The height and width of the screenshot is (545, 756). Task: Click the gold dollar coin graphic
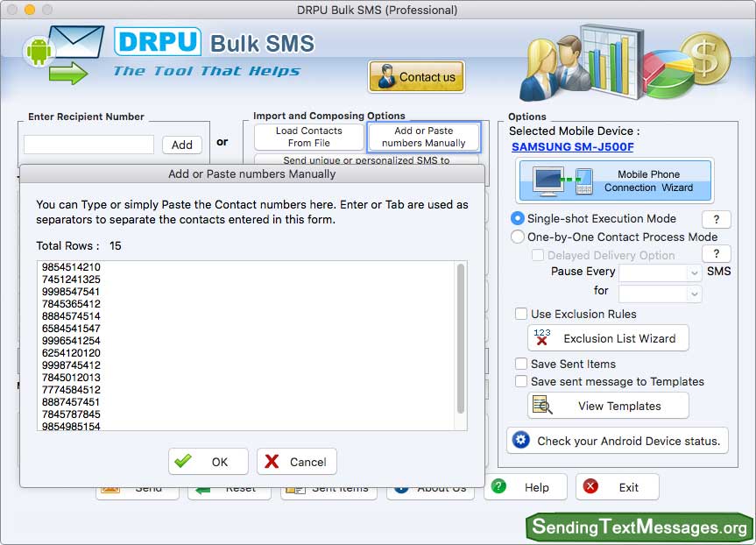[x=706, y=58]
